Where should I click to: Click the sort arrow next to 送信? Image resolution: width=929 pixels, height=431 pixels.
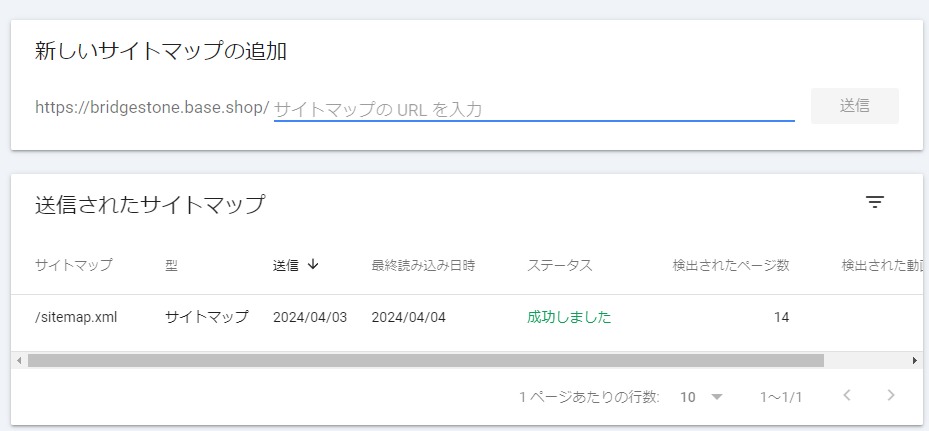(313, 264)
